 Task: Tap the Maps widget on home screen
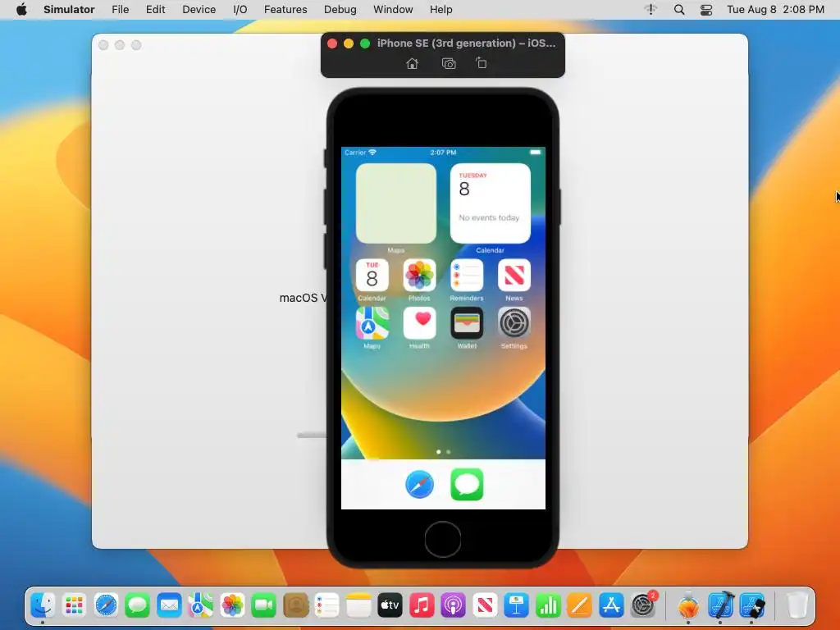396,203
